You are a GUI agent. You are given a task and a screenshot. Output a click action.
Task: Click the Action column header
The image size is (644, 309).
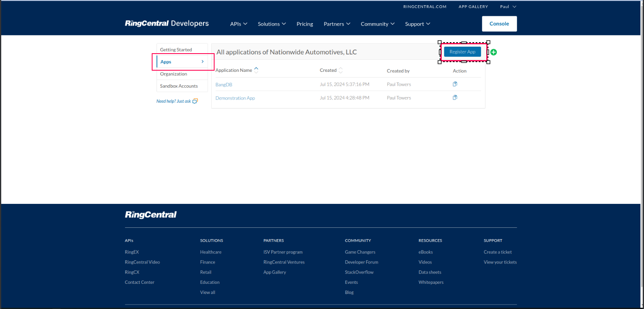459,71
